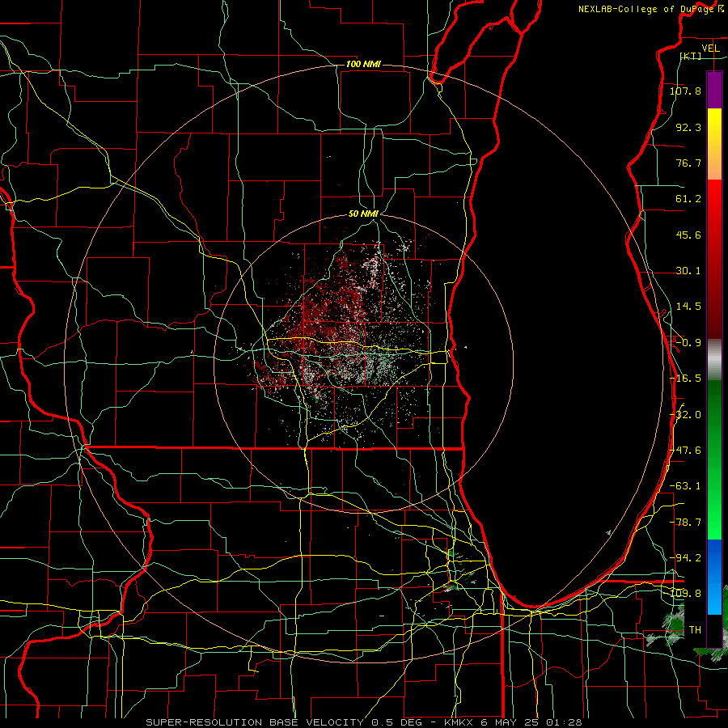Click the Super-Resolution Base Velocity caption
This screenshot has height=728, width=728.
point(363,722)
